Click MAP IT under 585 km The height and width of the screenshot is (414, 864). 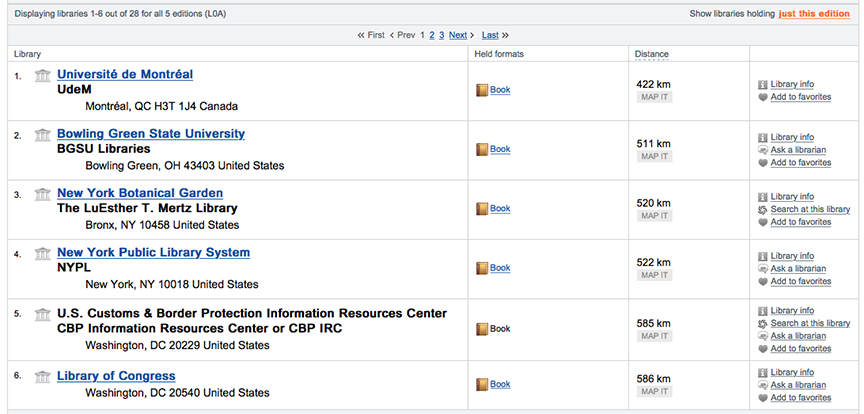pyautogui.click(x=655, y=336)
